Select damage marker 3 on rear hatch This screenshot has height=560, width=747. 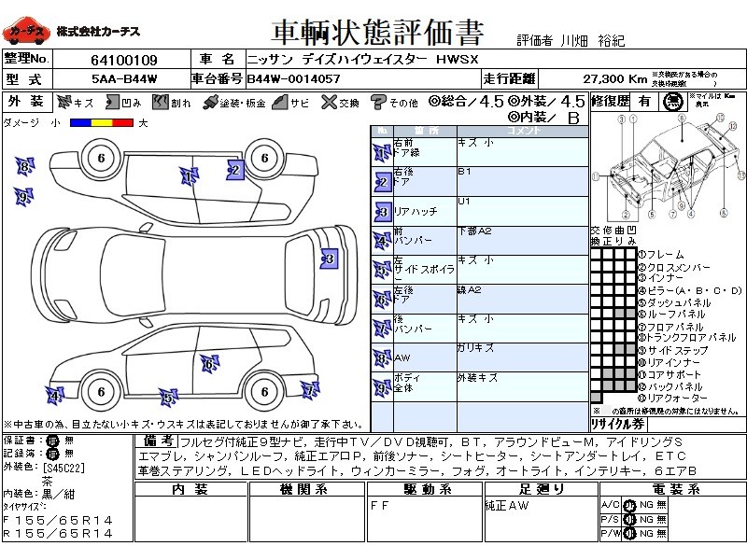pos(329,259)
